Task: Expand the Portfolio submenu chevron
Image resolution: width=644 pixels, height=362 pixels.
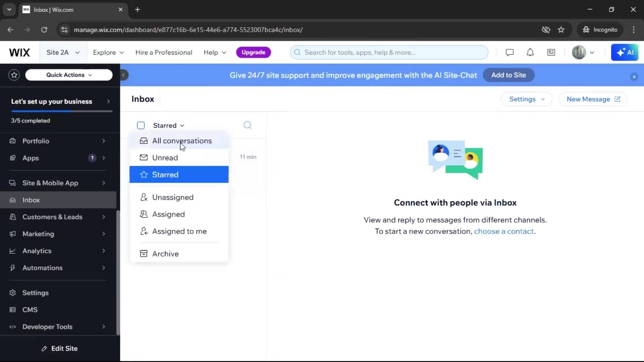Action: tap(104, 141)
